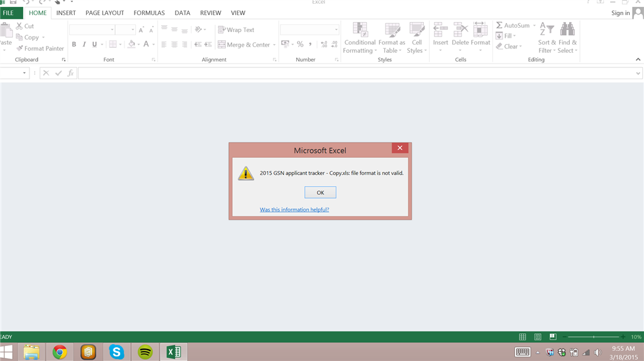
Task: Align text left
Action: click(164, 45)
